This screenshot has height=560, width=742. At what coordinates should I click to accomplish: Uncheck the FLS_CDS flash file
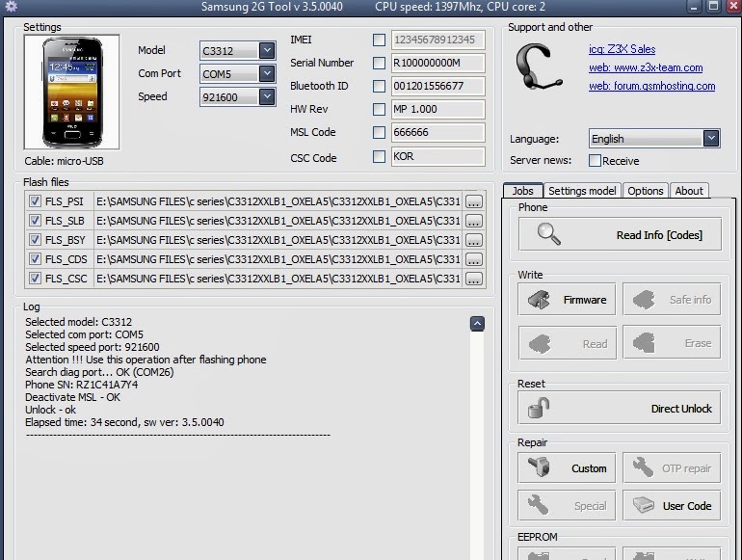click(35, 259)
